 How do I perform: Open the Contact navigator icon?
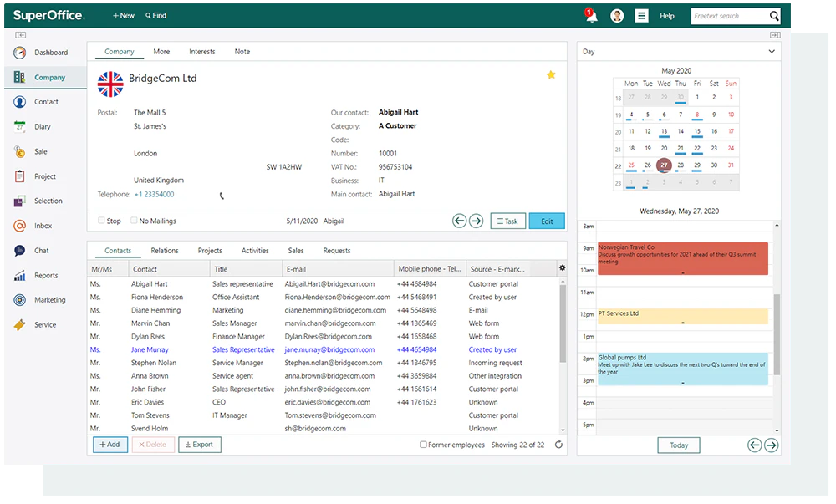[20, 102]
